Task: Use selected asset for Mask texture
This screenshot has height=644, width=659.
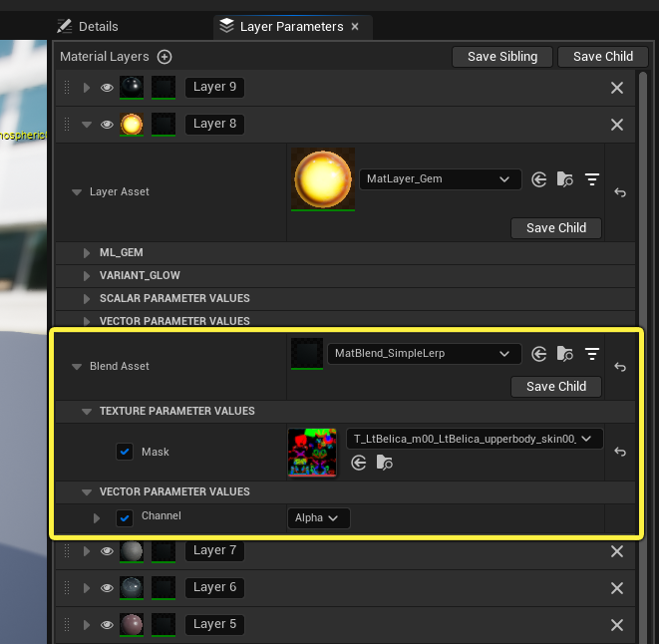Action: click(x=359, y=463)
